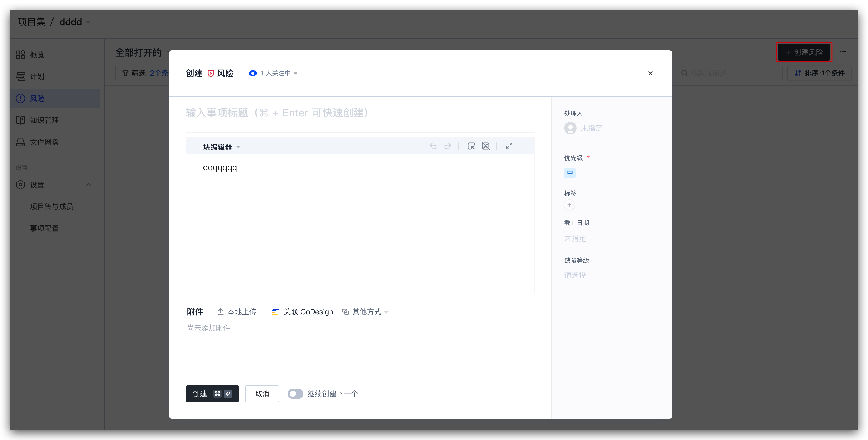Open the 缺陷等级 请选择 selector
The width and height of the screenshot is (868, 440).
coord(575,275)
